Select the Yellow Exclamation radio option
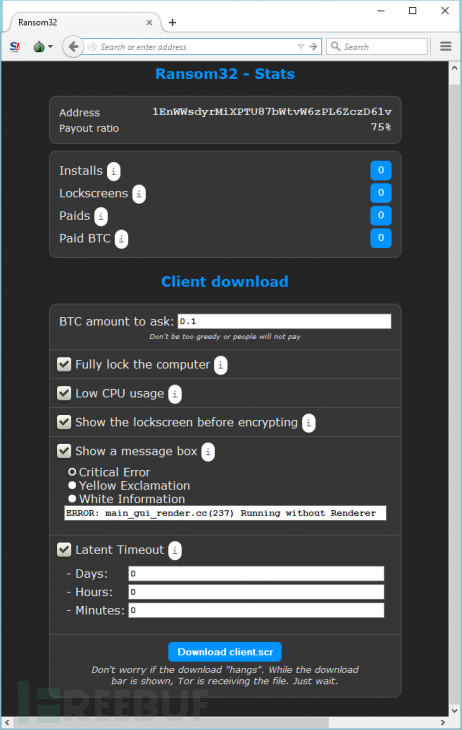The image size is (462, 730). tap(72, 485)
